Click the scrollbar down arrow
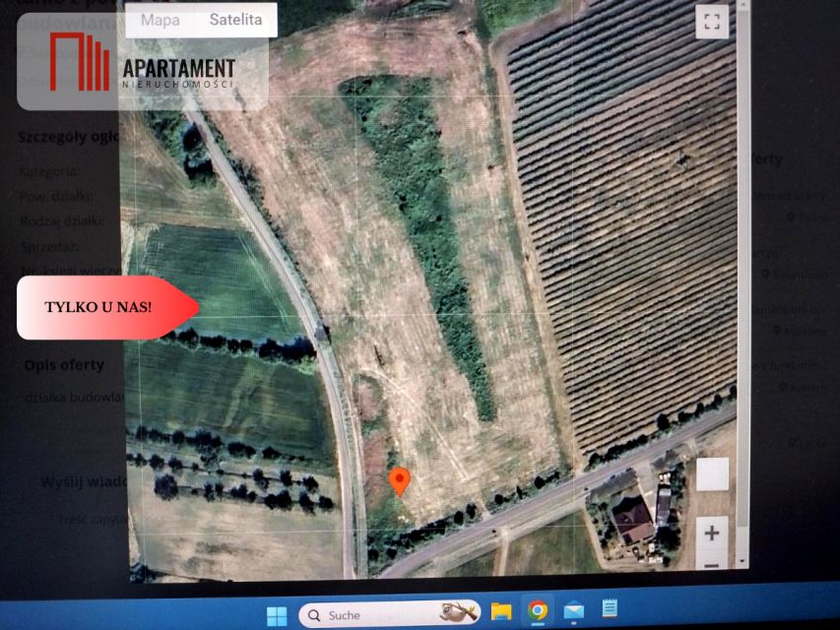840x630 pixels. pos(744,561)
